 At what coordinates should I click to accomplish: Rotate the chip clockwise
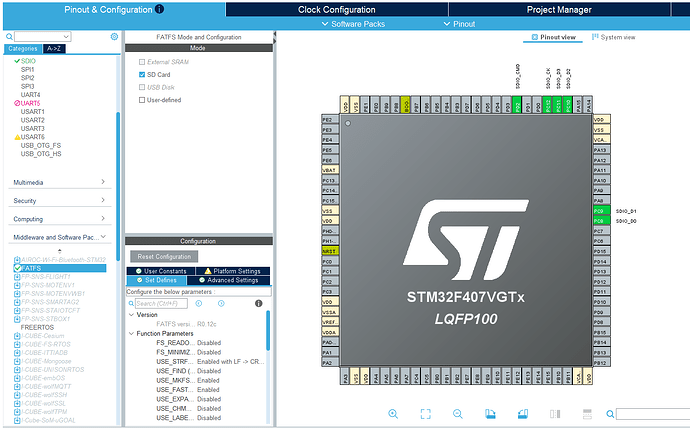pos(490,413)
